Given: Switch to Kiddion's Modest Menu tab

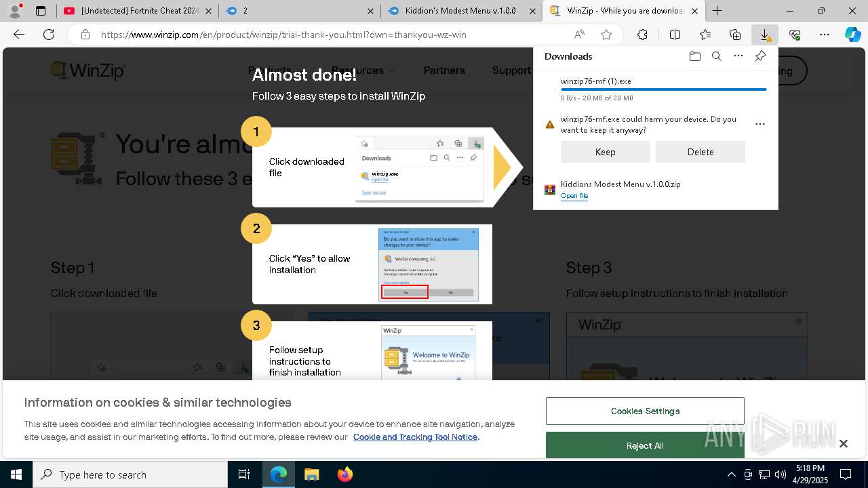Looking at the screenshot, I should click(x=462, y=11).
